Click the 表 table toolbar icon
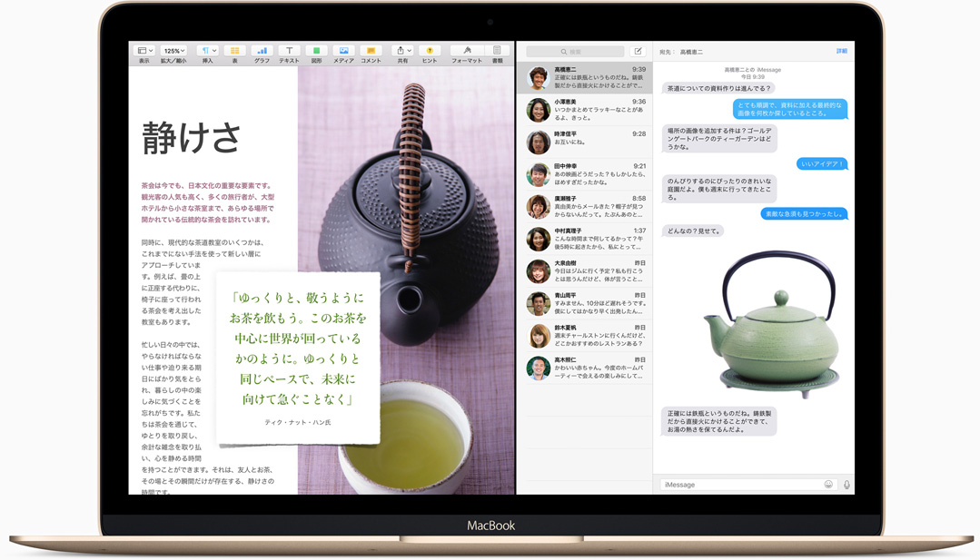Viewport: 980px width, 560px height. (235, 51)
